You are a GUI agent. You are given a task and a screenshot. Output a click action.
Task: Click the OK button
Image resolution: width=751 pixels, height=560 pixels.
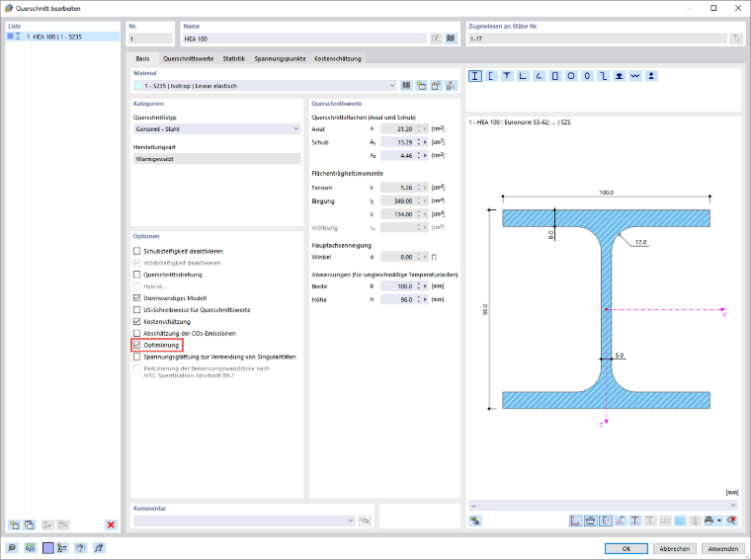coord(626,548)
